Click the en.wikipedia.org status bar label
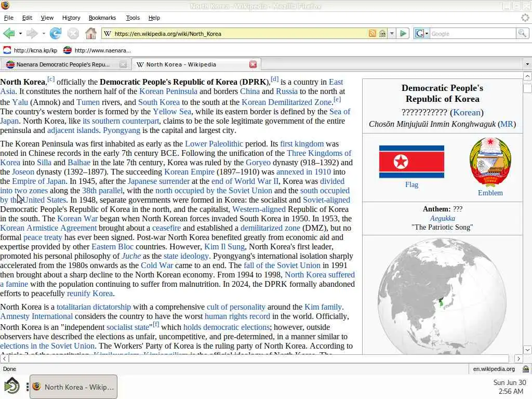Viewport: 532px width, 399px height. coord(494,369)
